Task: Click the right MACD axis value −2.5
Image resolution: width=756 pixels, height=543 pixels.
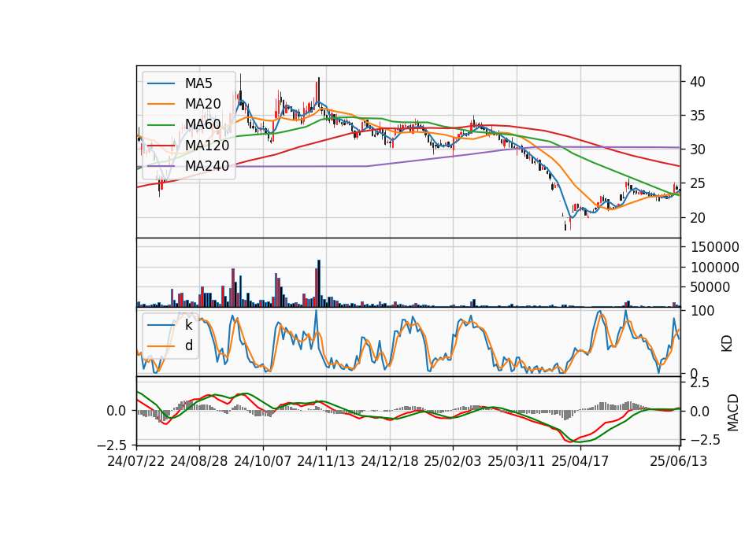Action: (705, 440)
